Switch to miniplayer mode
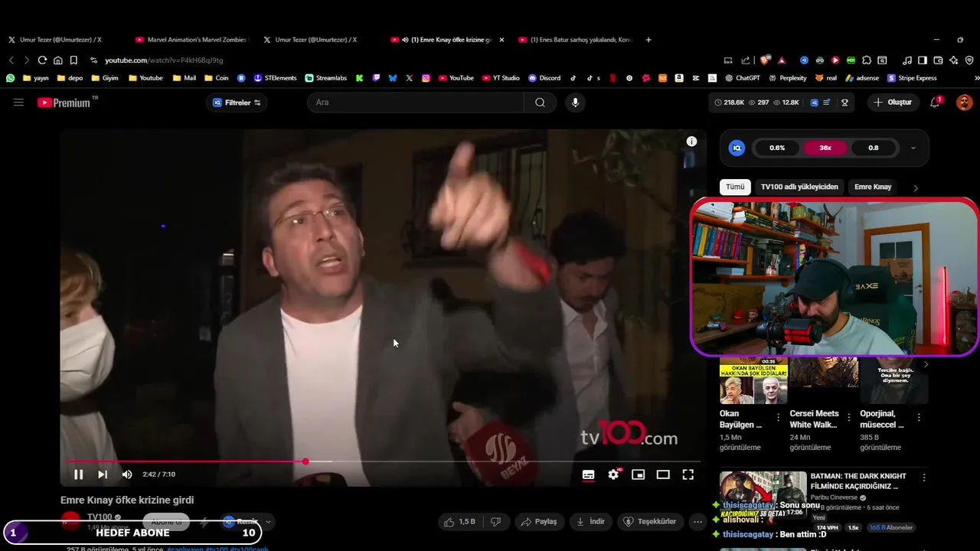980x551 pixels. 638,474
